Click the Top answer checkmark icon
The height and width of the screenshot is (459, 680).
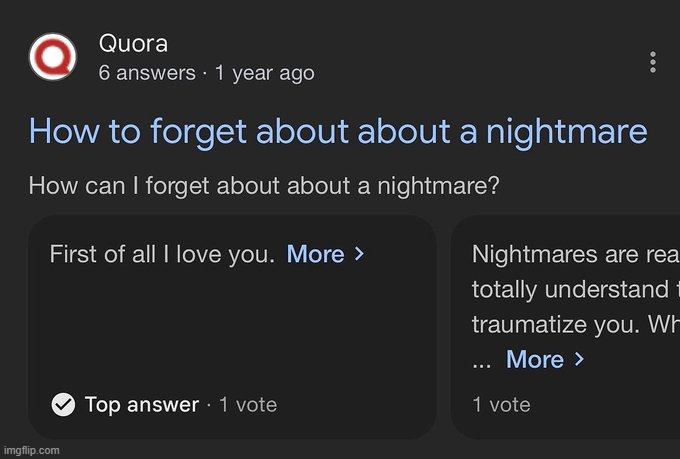tap(63, 404)
